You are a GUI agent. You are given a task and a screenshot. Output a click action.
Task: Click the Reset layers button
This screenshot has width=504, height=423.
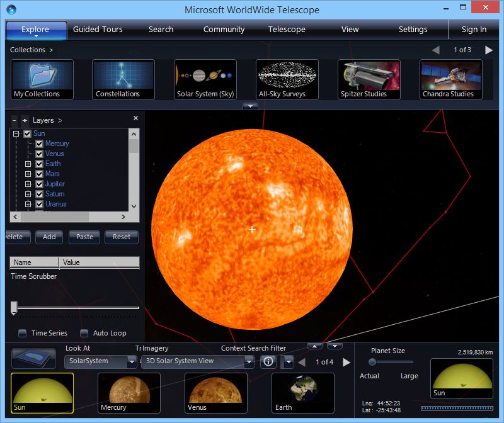tap(122, 237)
